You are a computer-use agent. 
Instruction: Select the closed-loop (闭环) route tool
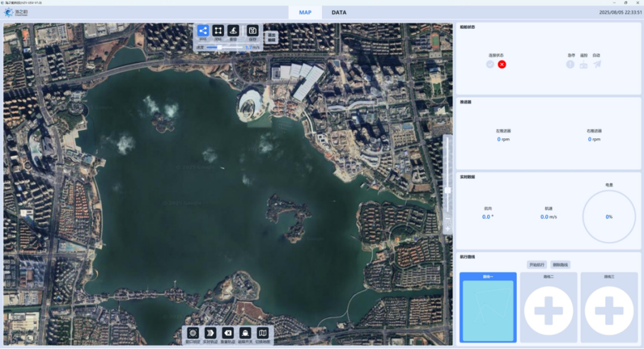coord(218,31)
